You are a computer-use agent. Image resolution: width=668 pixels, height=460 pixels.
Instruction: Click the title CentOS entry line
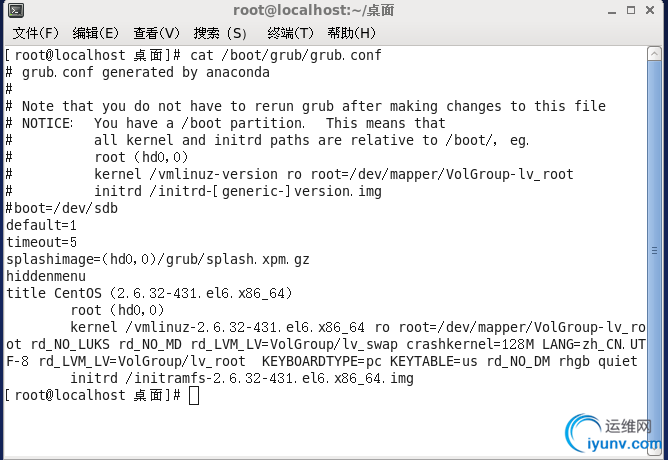149,293
